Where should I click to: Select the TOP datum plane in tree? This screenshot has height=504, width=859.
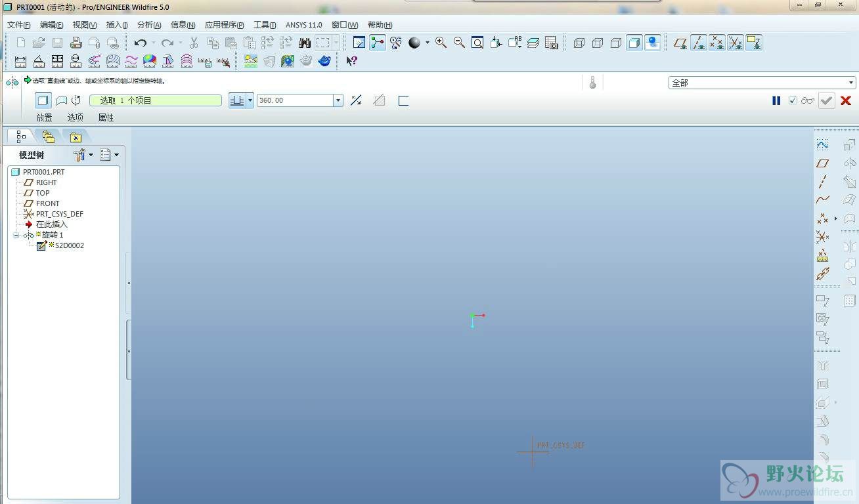[x=43, y=193]
